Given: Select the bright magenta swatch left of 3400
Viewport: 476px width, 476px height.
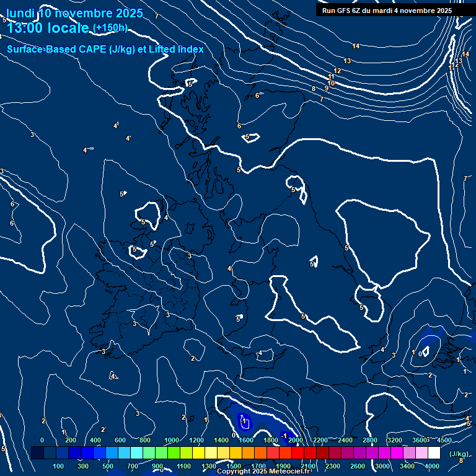Looking at the screenshot, I should pyautogui.click(x=397, y=452).
